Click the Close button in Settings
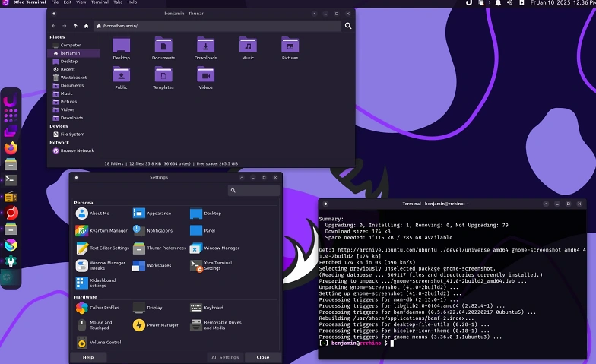 tap(263, 357)
